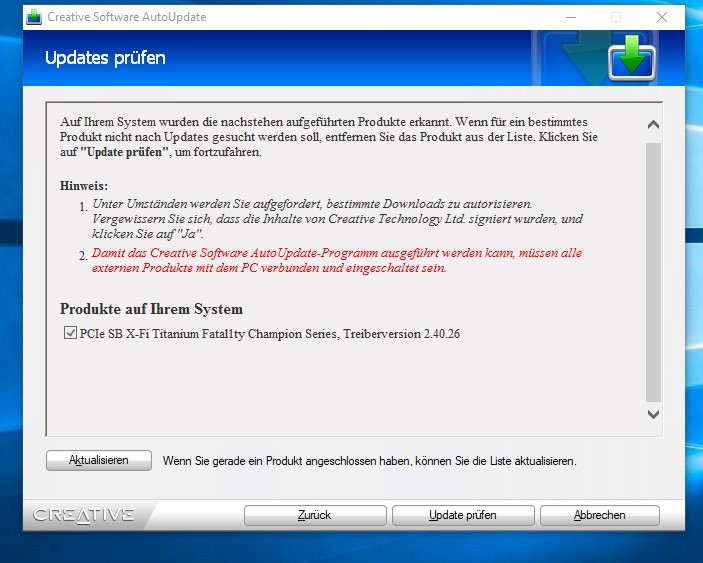This screenshot has width=703, height=563.
Task: Click the 'Updates prüfen' header title
Action: pyautogui.click(x=105, y=58)
